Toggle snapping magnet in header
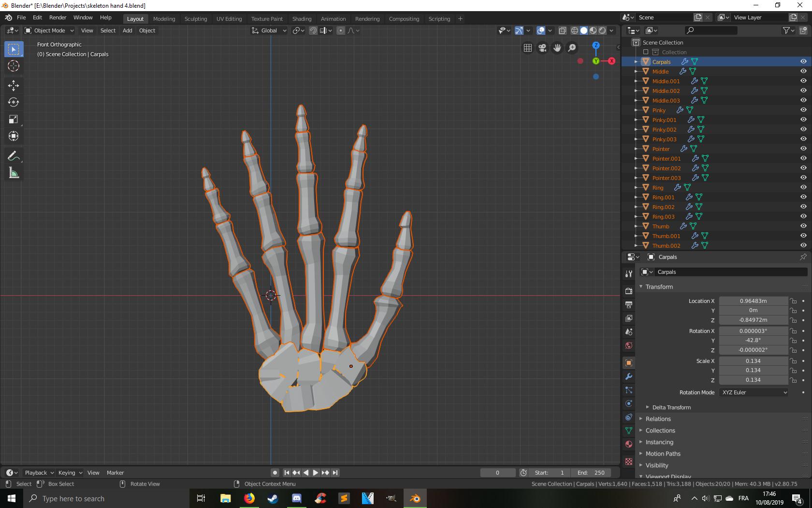The height and width of the screenshot is (508, 812). pyautogui.click(x=313, y=30)
